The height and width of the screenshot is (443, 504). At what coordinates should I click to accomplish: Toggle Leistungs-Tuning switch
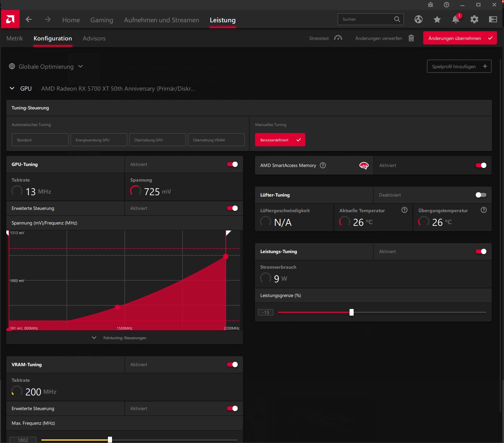click(481, 251)
